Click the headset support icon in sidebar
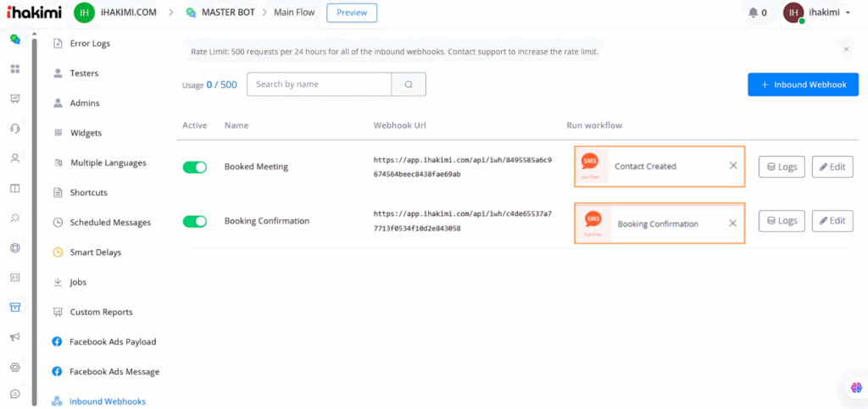This screenshot has width=868, height=409. tap(14, 128)
